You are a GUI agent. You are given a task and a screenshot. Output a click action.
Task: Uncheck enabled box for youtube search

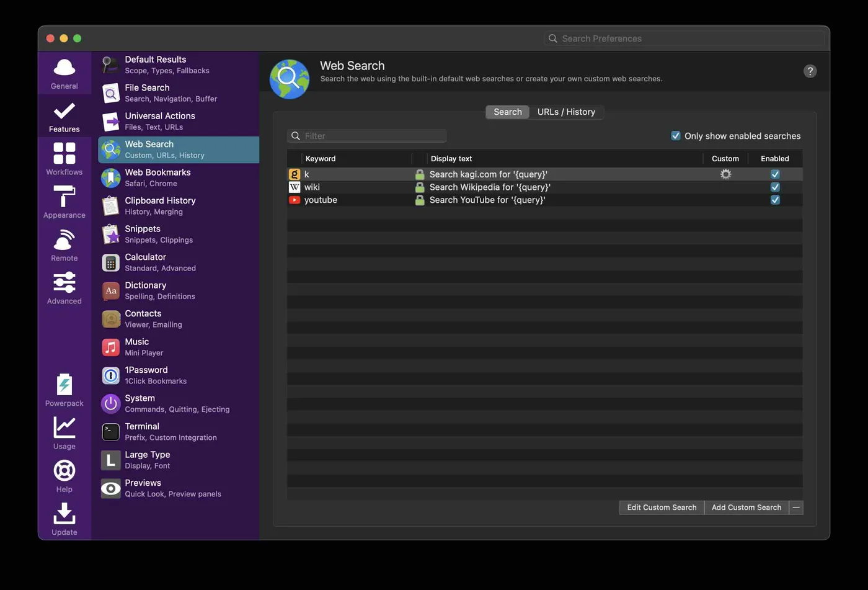pyautogui.click(x=775, y=200)
